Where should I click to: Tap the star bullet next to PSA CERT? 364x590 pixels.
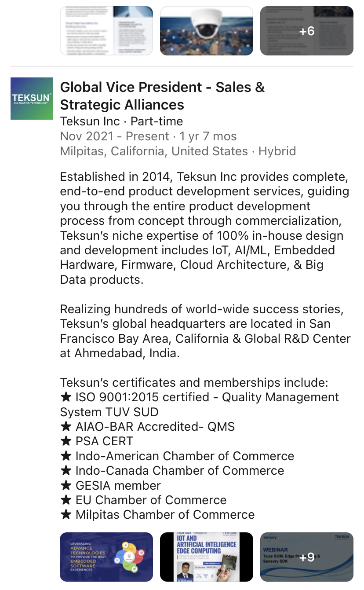(66, 441)
